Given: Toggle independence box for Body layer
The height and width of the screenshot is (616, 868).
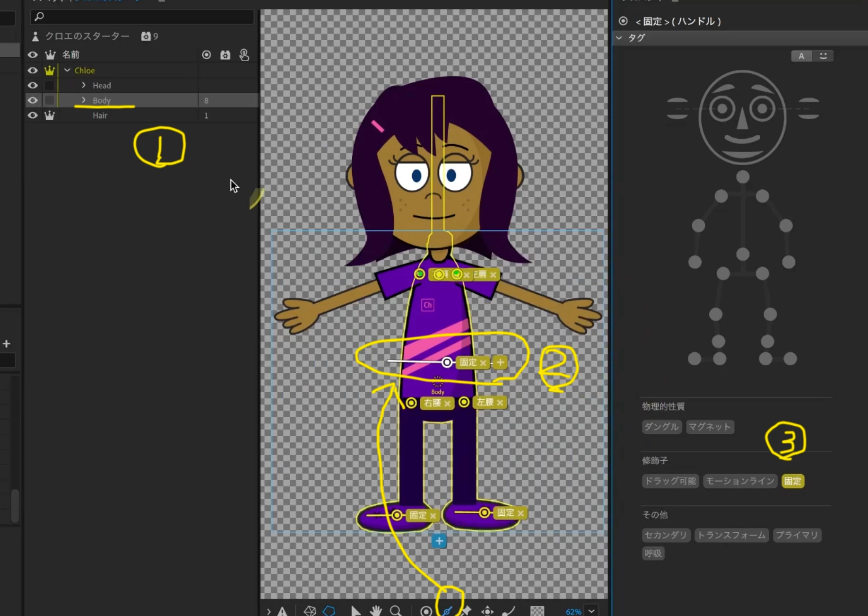Looking at the screenshot, I should click(50, 100).
